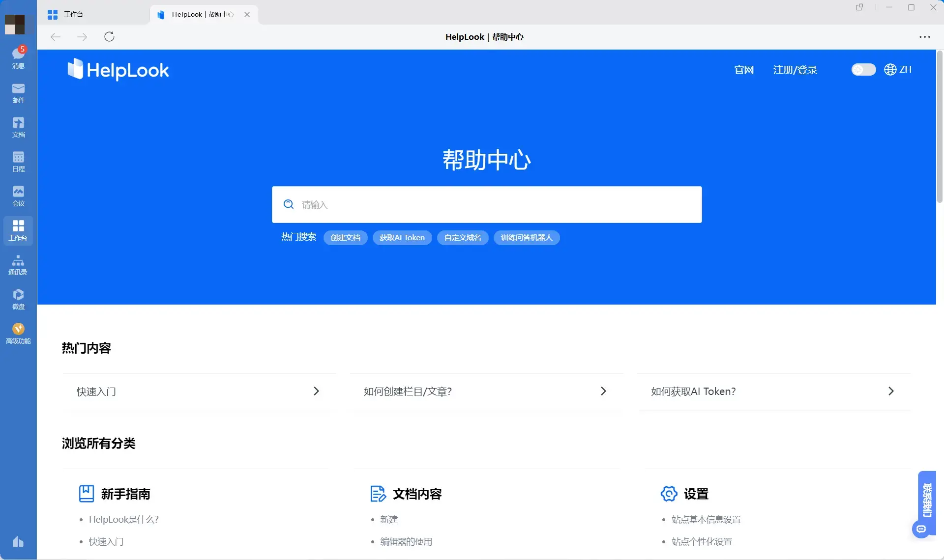Open the three-dots more menu
Viewport: 944px width, 560px height.
click(x=924, y=37)
